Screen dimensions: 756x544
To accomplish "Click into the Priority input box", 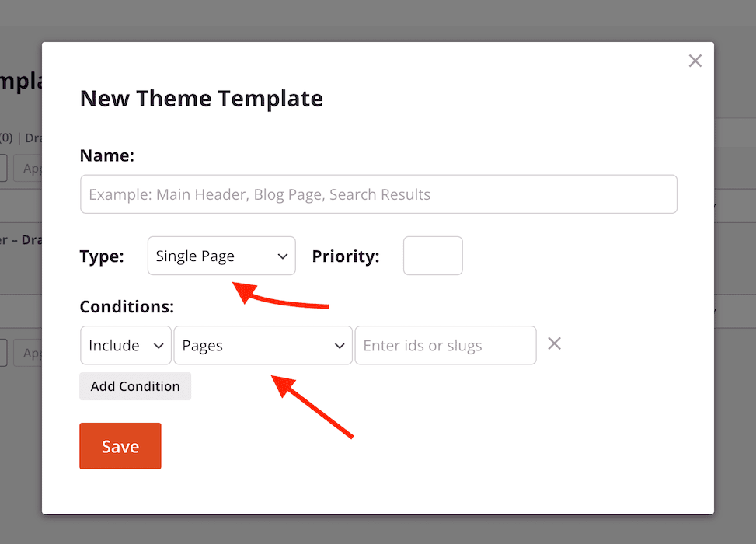I will pos(433,256).
